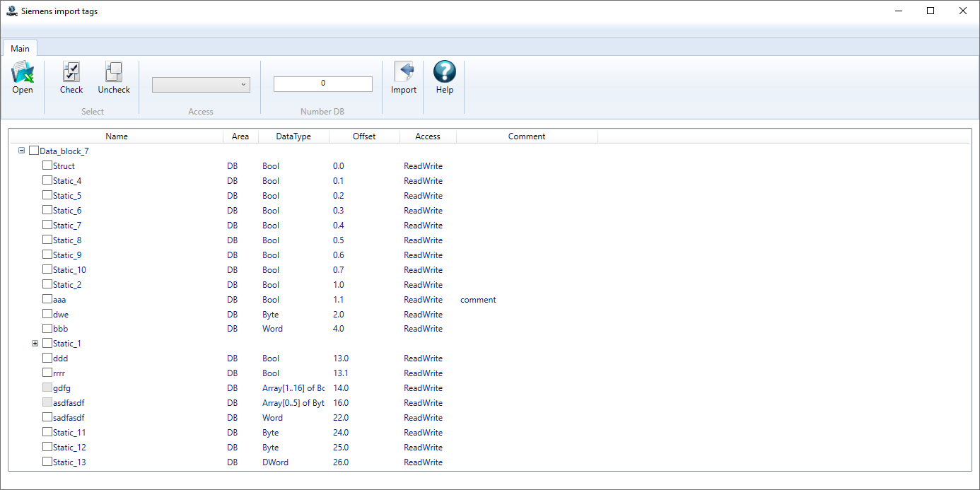Focus the Number DB input field

(x=323, y=83)
